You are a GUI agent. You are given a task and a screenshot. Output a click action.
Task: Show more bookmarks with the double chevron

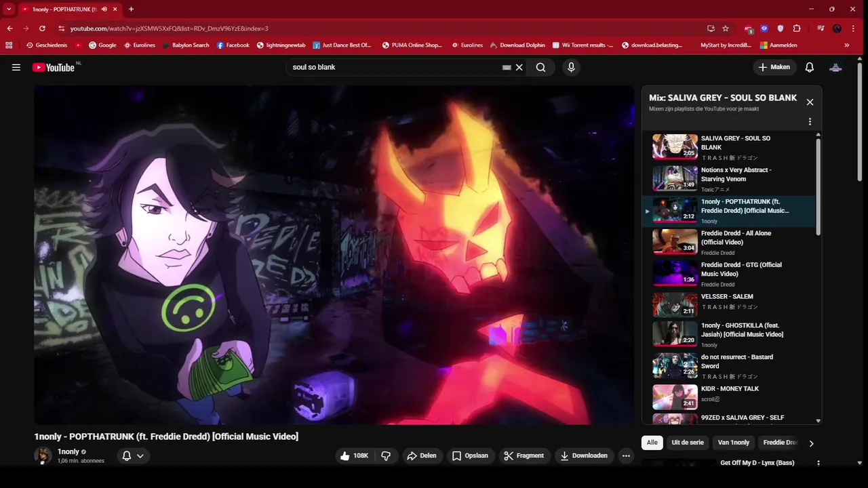(x=847, y=45)
